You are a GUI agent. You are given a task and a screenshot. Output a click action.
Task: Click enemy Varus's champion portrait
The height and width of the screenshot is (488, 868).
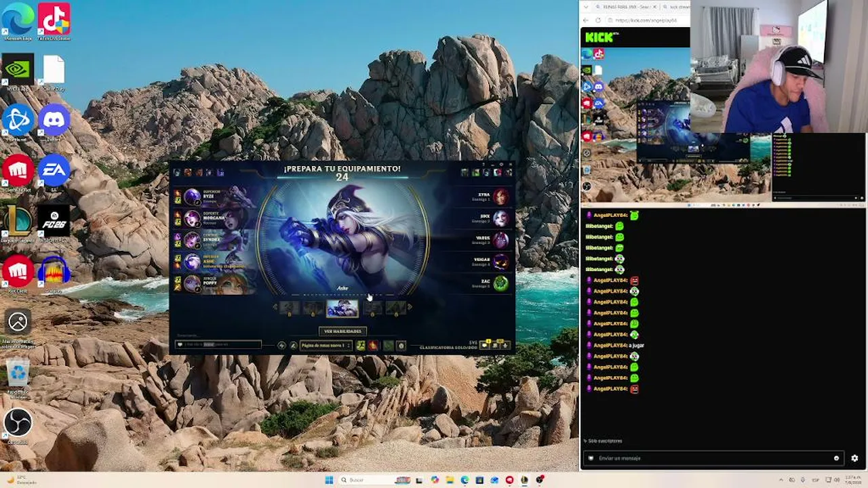pyautogui.click(x=500, y=240)
